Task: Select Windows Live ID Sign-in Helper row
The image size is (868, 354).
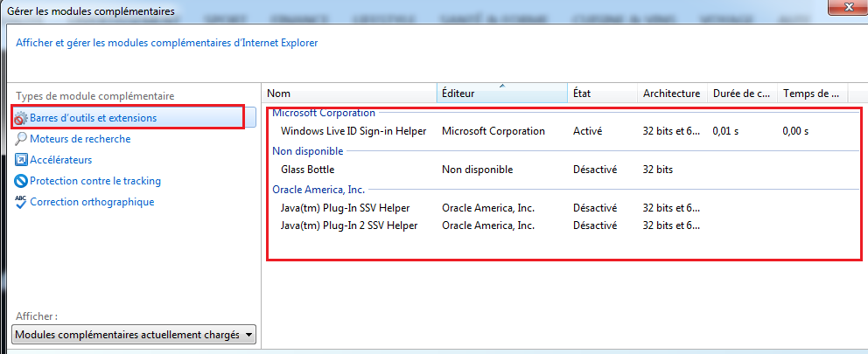Action: [x=563, y=131]
